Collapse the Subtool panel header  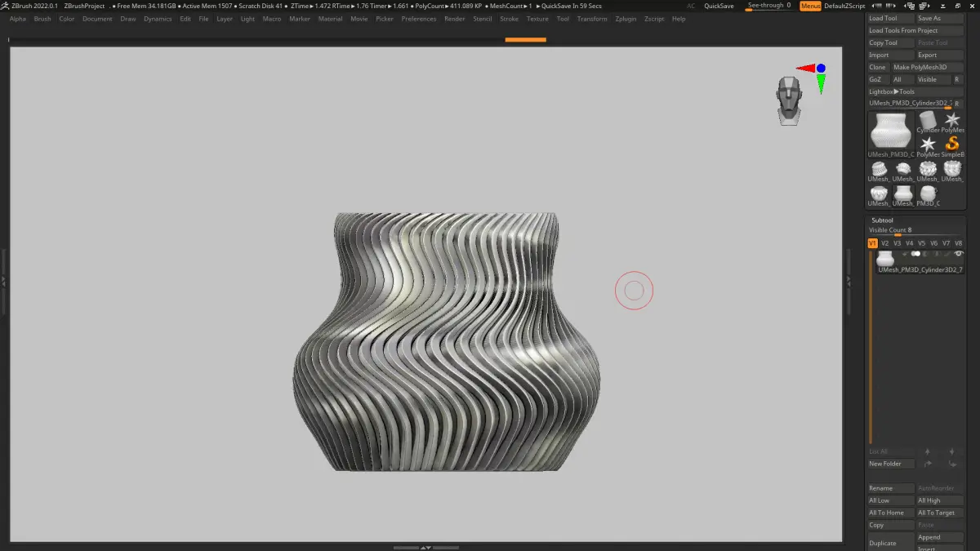pos(882,220)
